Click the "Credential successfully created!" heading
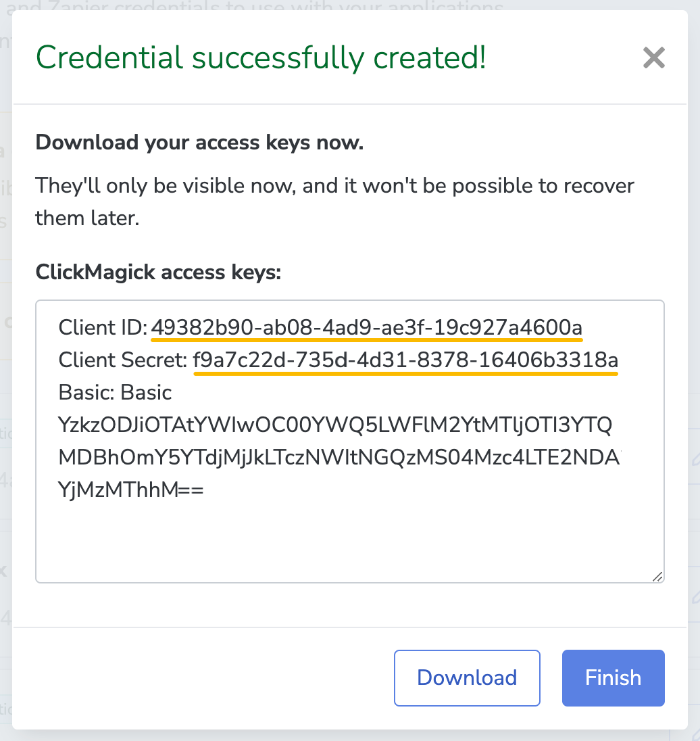The height and width of the screenshot is (741, 700). point(261,58)
